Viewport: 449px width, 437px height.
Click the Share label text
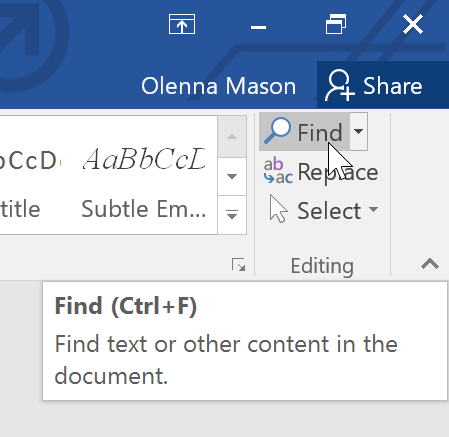pos(392,86)
